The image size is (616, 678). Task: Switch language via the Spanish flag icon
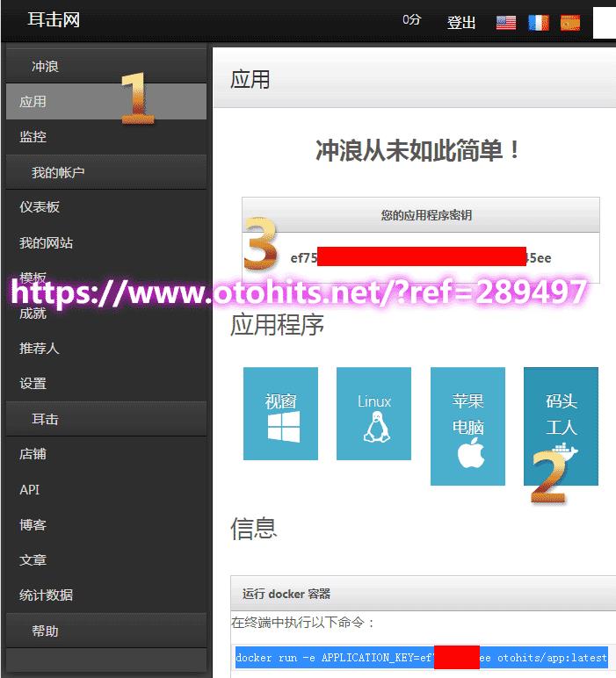click(x=569, y=23)
